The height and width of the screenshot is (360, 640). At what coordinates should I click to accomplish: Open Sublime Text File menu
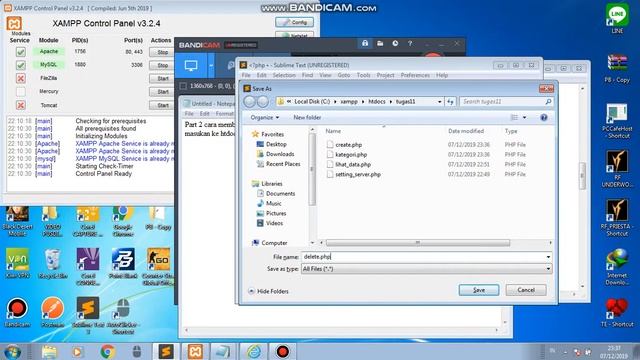tap(246, 75)
